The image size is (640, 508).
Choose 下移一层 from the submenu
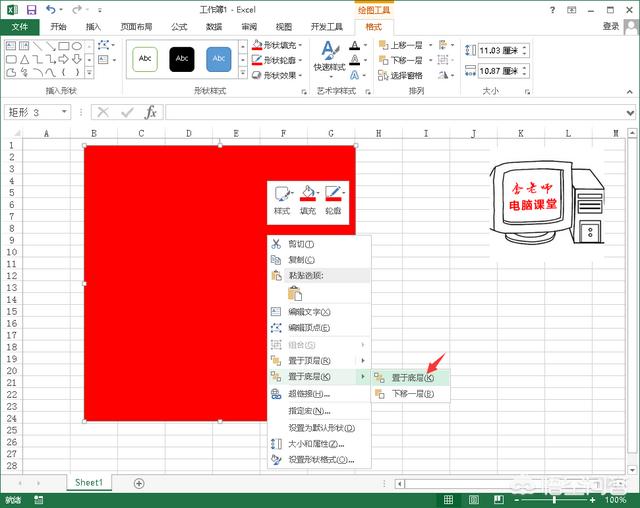click(x=411, y=394)
